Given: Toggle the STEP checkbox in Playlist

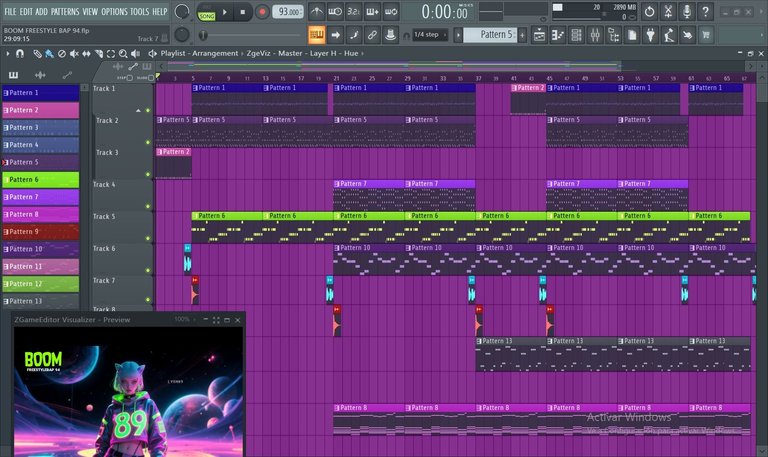Looking at the screenshot, I should [130, 78].
